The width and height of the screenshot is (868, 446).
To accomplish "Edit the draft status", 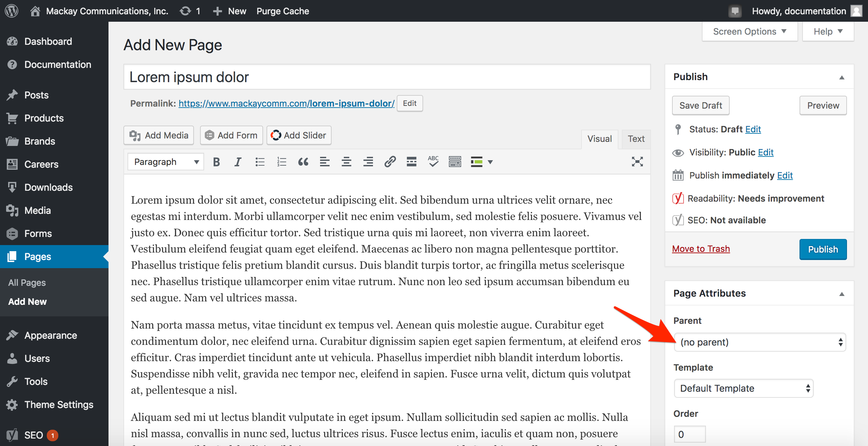I will [753, 129].
